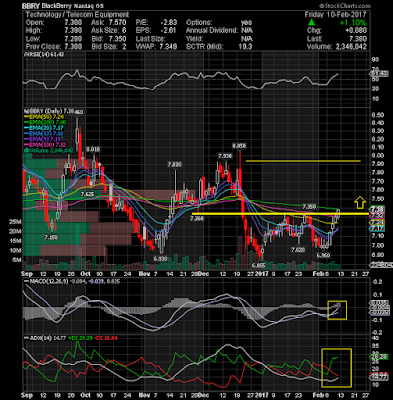The image size is (393, 400).
Task: Click the Bid Size value 2
Action: pyautogui.click(x=124, y=47)
